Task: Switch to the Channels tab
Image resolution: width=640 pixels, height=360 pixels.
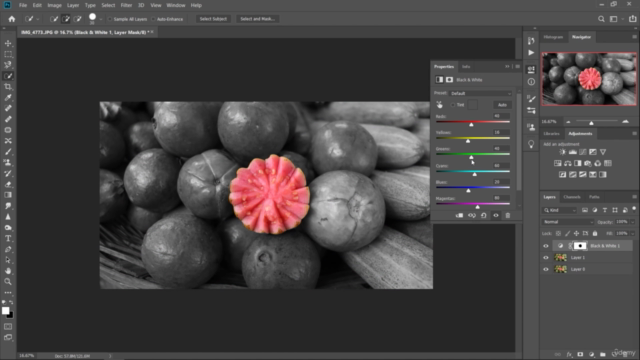Action: 571,197
